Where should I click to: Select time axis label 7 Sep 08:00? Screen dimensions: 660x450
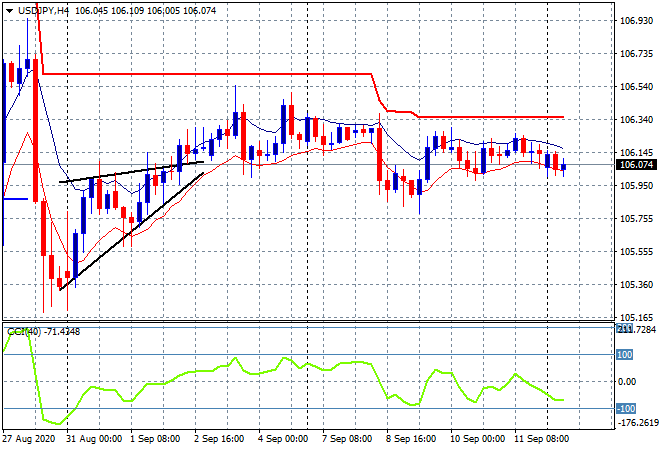[x=347, y=439]
